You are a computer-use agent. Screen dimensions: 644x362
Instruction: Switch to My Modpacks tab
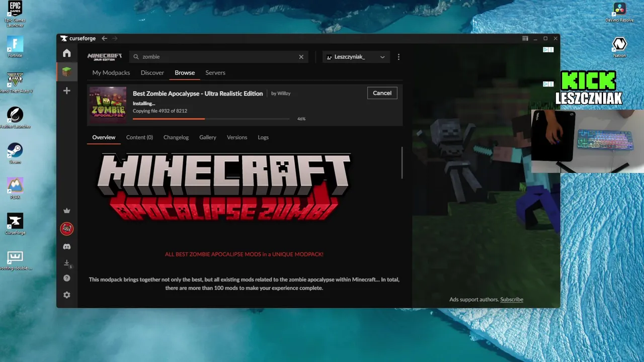[x=111, y=73]
